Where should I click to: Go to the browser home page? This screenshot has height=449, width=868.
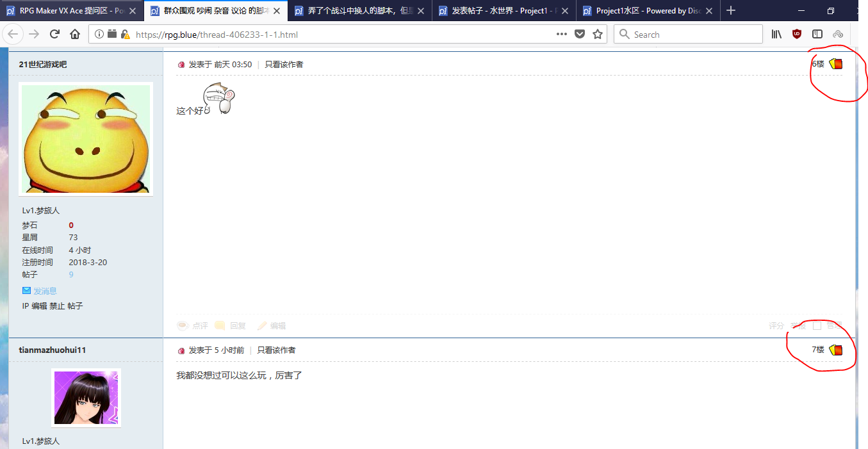[x=75, y=35]
